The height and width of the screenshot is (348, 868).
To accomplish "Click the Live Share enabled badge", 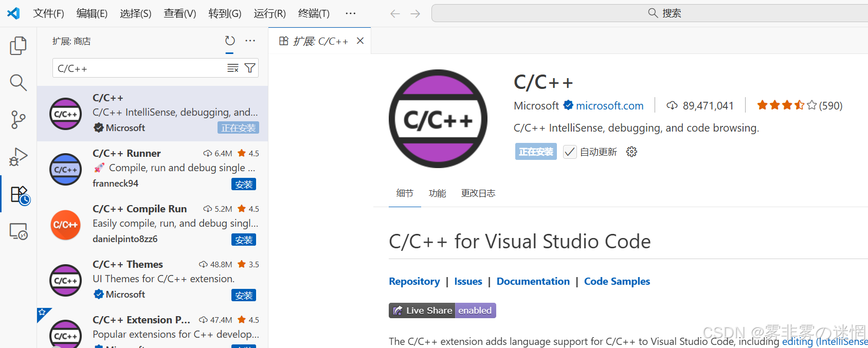I will coord(442,310).
